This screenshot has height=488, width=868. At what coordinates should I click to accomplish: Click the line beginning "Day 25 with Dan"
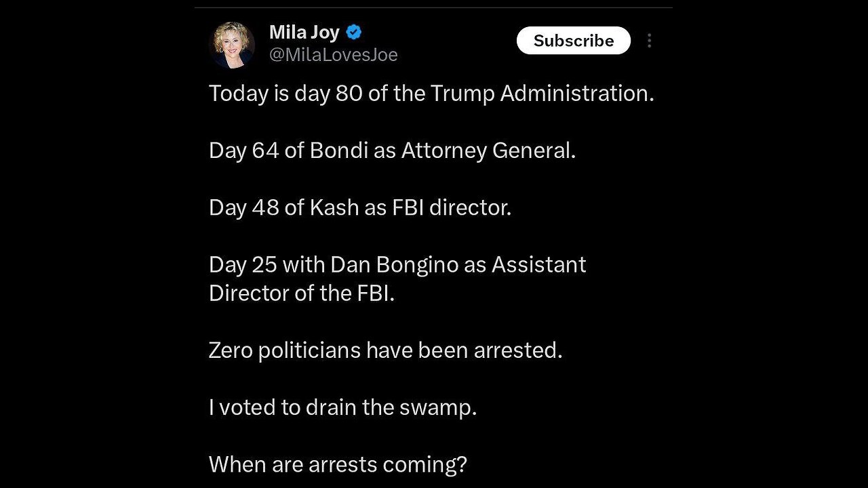[397, 264]
